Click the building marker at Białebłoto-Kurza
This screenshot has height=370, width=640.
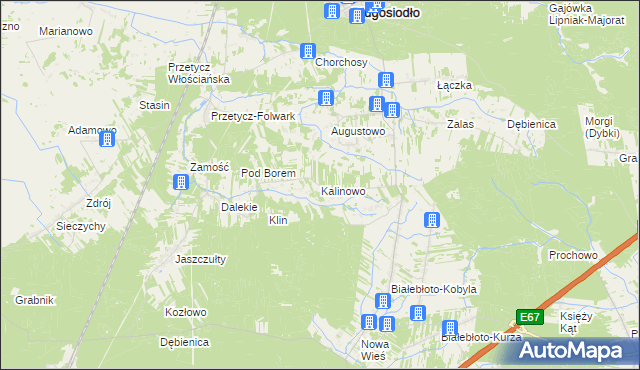[x=450, y=328]
